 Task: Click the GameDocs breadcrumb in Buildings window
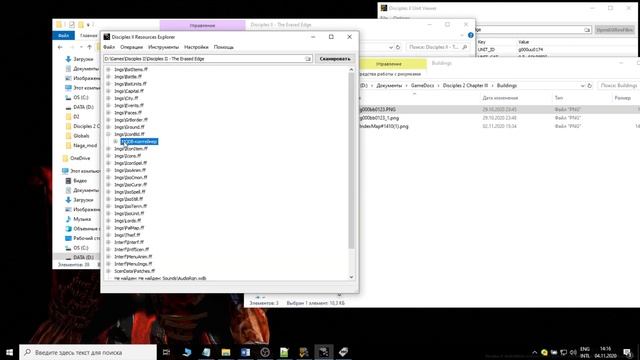click(422, 86)
